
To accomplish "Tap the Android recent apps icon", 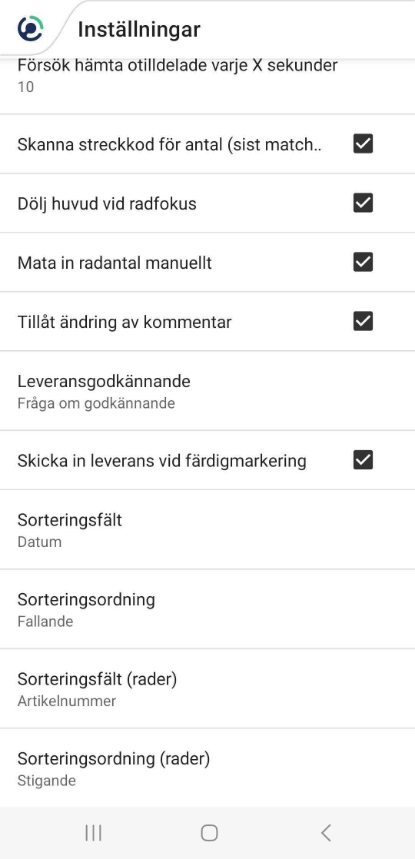I will coord(94,833).
